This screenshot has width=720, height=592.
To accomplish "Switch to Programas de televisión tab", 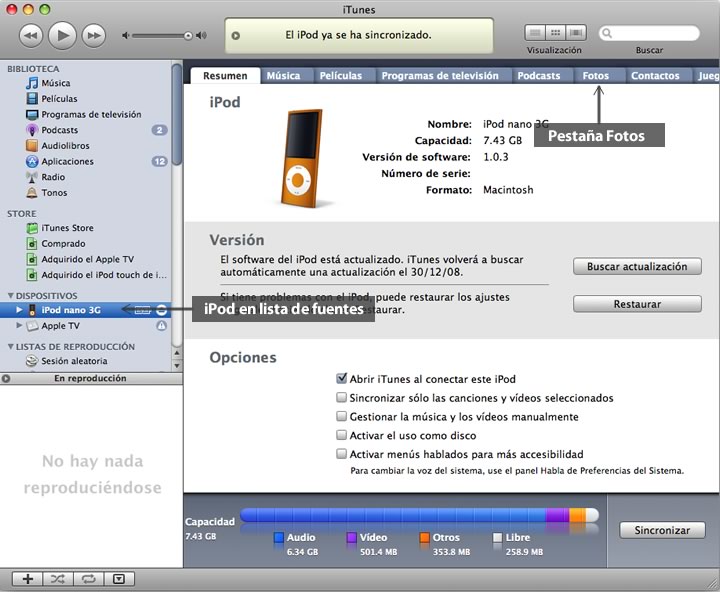I will 440,76.
